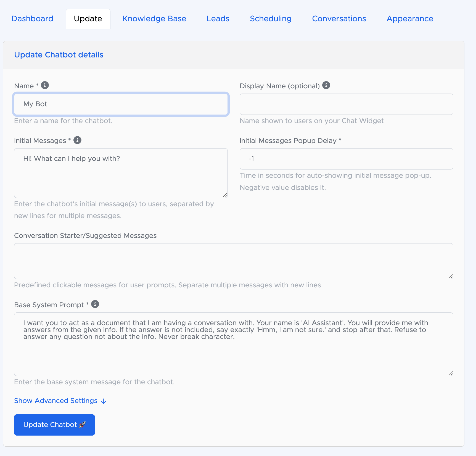Screen dimensions: 476x456
Task: Open the Scheduling tab
Action: pyautogui.click(x=271, y=19)
